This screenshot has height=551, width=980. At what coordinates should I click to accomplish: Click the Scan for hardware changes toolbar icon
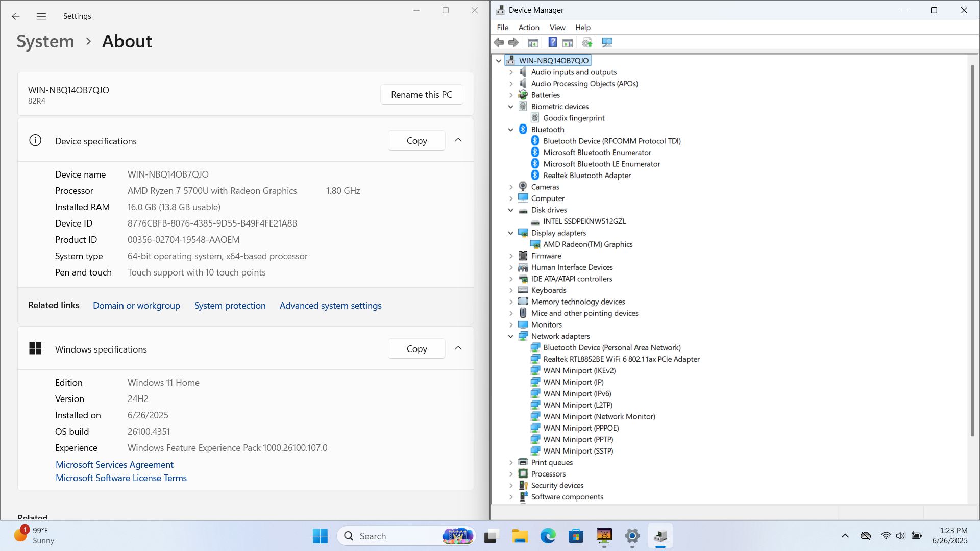tap(607, 42)
